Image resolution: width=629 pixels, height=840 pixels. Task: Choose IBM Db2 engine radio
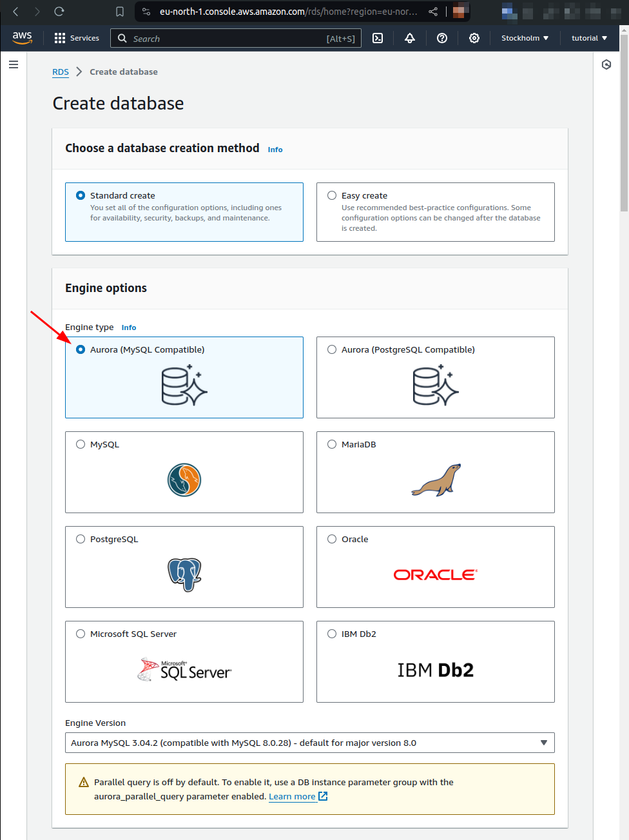332,634
